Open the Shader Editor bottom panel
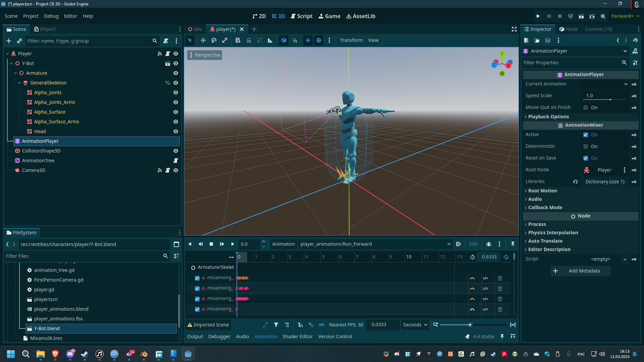 tap(298, 337)
